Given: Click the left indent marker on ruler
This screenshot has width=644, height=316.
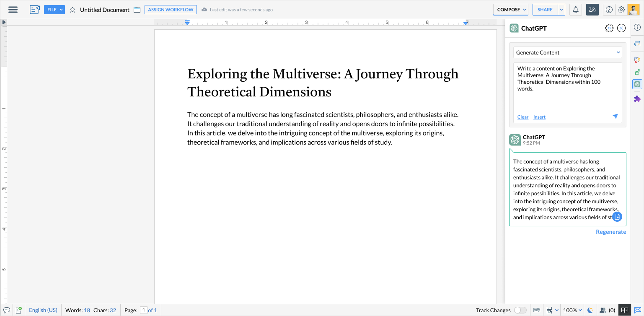Looking at the screenshot, I should point(187,22).
